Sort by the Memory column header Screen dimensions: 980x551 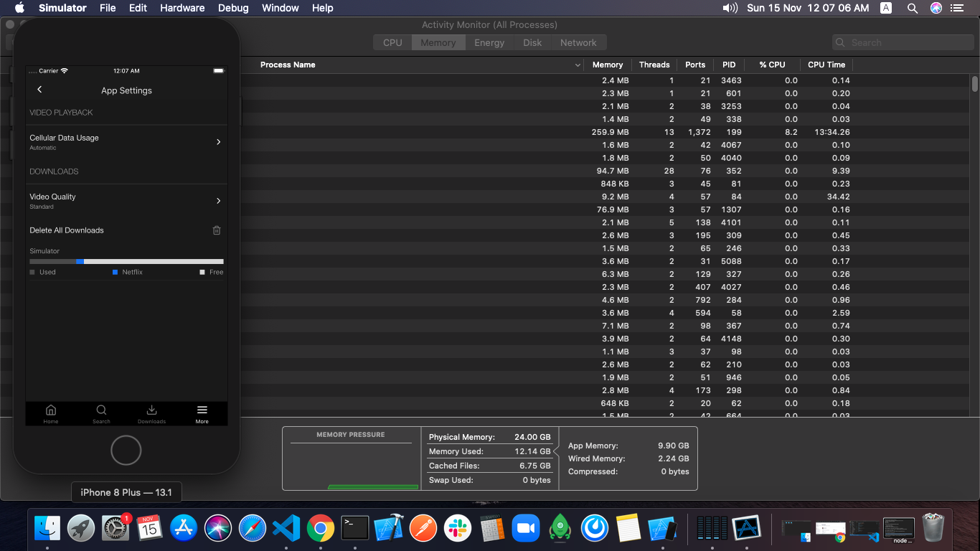click(608, 65)
